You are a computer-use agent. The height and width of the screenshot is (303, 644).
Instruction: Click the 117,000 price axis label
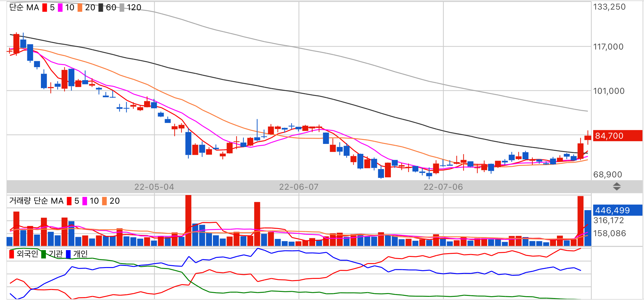608,47
